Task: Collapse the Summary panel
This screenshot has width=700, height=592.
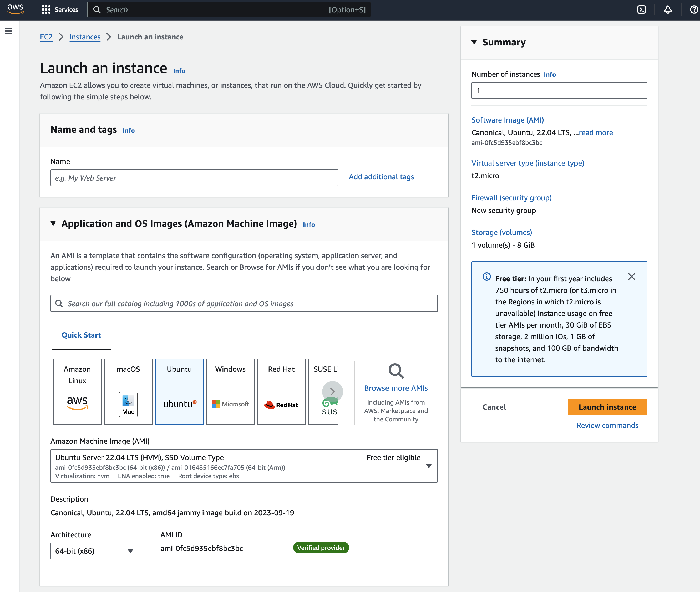Action: 474,42
